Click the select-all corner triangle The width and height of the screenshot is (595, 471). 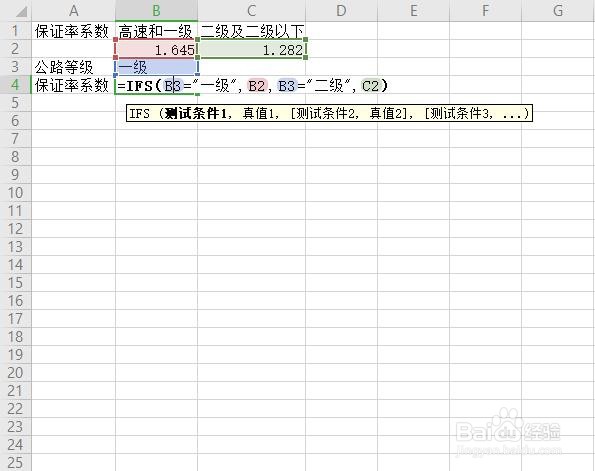21,12
